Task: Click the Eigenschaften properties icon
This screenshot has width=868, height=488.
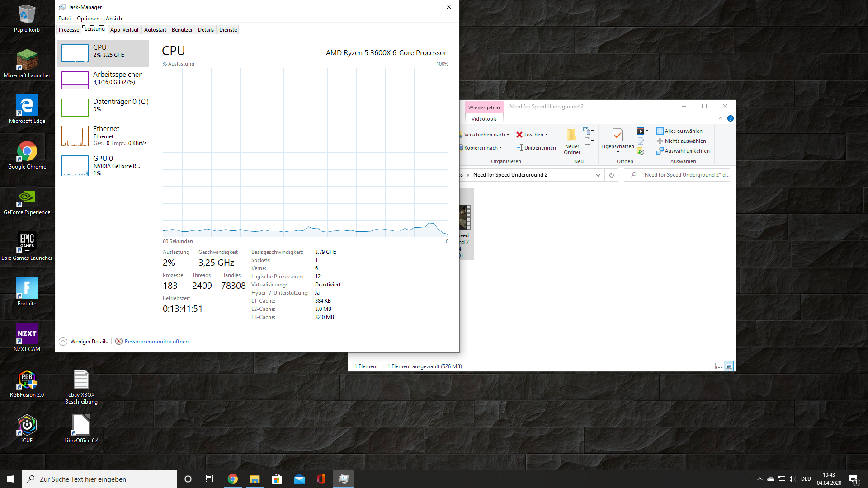Action: click(618, 135)
